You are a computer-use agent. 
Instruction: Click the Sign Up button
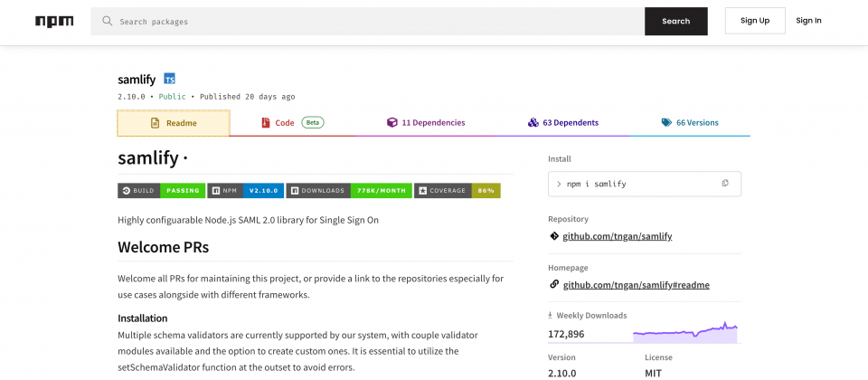(x=755, y=21)
